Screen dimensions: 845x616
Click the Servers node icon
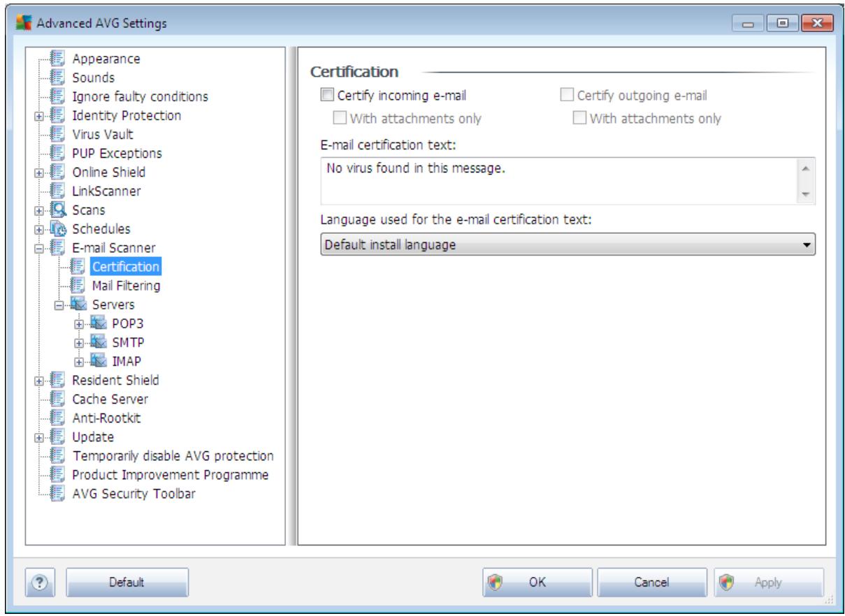(79, 304)
